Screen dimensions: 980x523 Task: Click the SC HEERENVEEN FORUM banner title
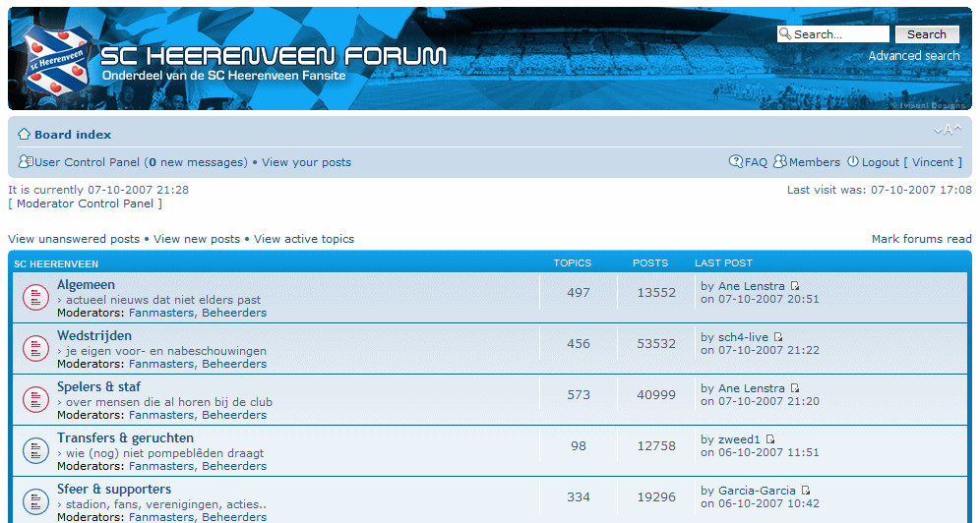(274, 56)
